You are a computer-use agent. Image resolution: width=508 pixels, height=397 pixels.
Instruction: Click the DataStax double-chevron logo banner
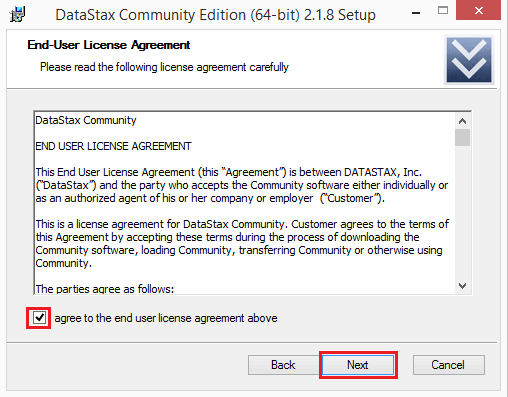(x=469, y=60)
